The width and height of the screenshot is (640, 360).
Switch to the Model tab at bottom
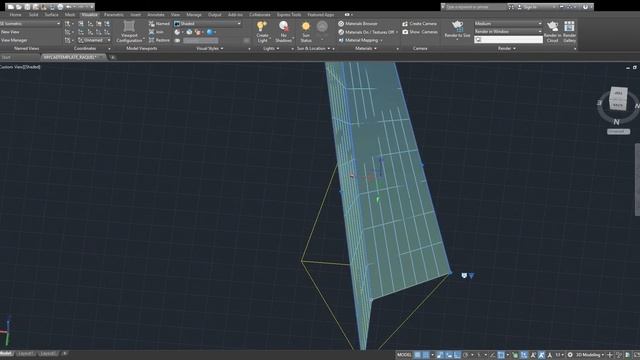click(x=6, y=353)
